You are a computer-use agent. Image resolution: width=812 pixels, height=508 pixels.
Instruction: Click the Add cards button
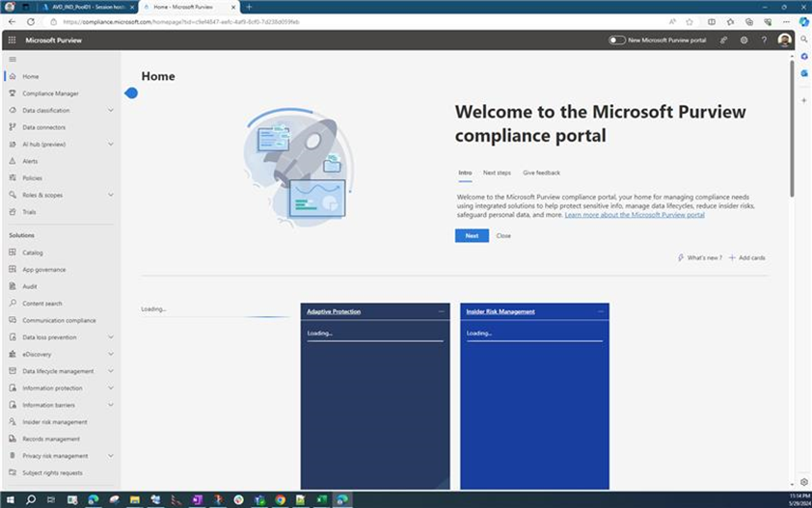(x=746, y=258)
